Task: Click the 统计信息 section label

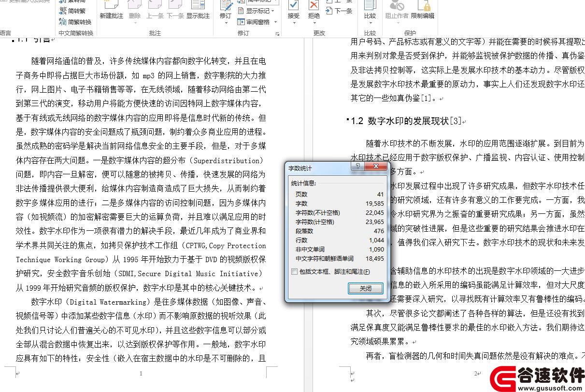Action: 303,183
